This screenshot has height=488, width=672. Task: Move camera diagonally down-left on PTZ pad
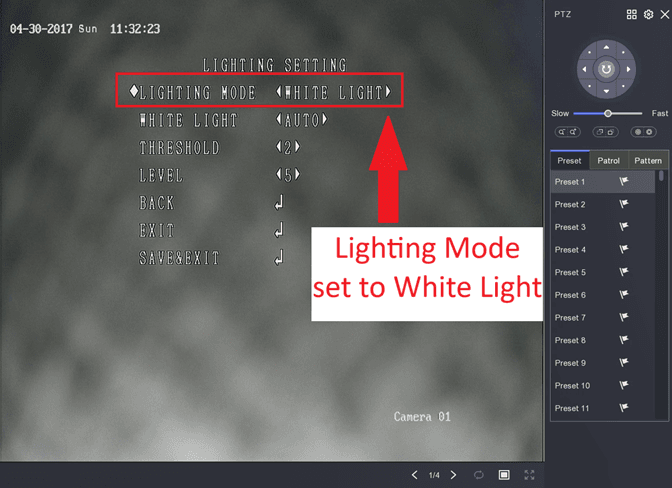[590, 86]
